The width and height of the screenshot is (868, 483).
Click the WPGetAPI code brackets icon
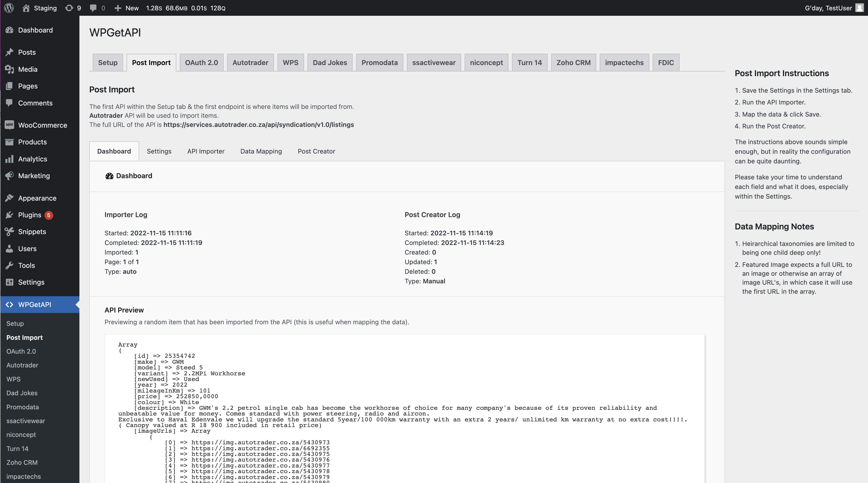pos(9,305)
